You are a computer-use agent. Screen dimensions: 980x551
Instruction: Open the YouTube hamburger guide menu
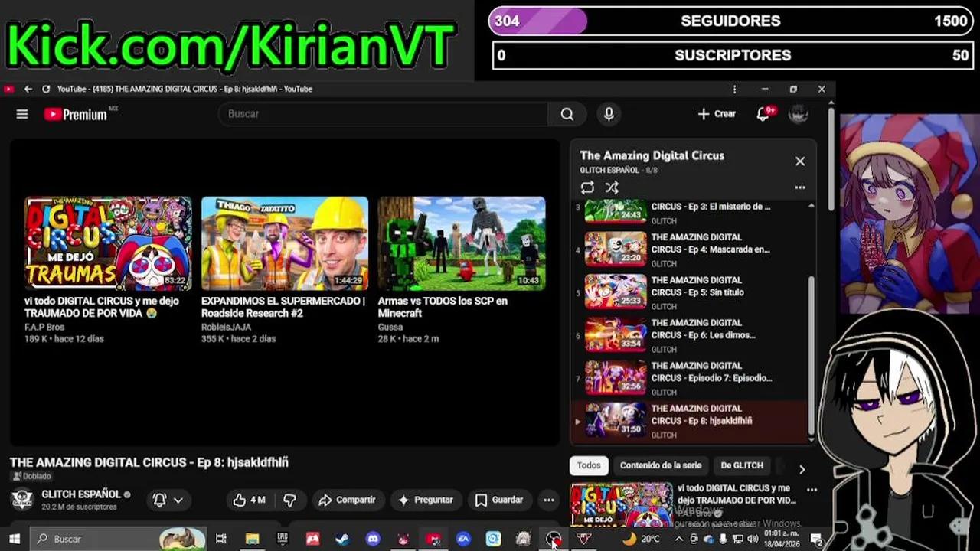click(22, 114)
